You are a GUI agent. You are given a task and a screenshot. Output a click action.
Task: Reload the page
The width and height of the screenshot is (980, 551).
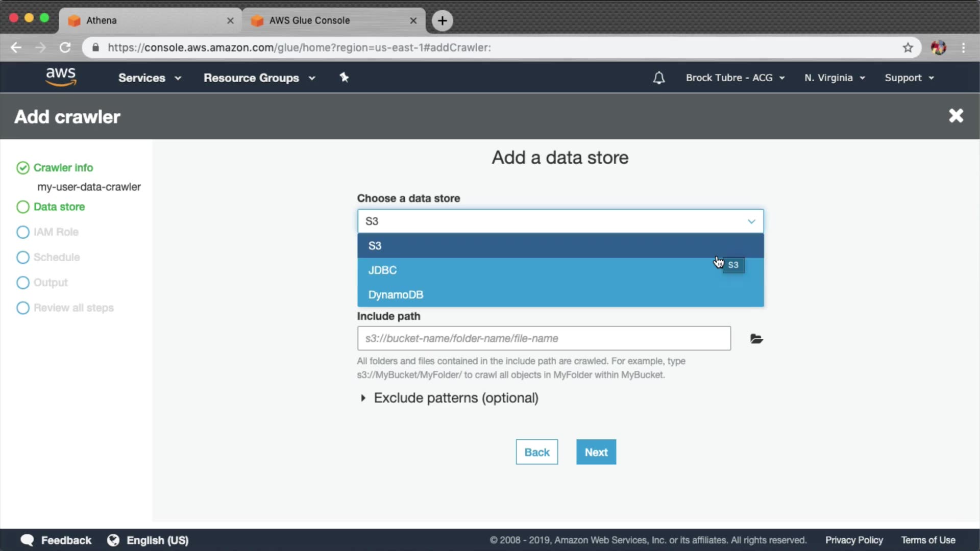coord(65,47)
